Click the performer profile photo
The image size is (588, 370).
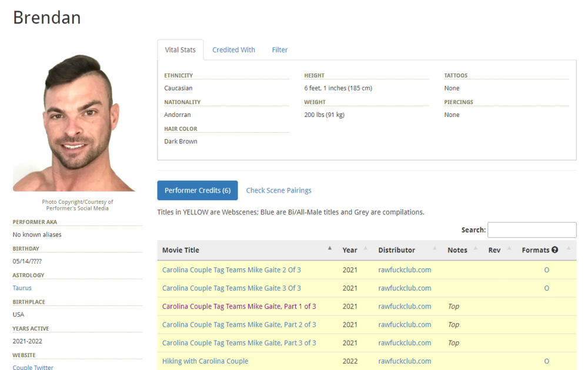[x=74, y=122]
